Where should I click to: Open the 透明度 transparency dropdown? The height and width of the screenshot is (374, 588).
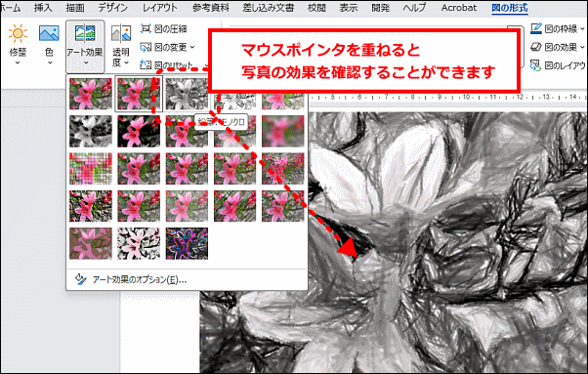click(121, 46)
